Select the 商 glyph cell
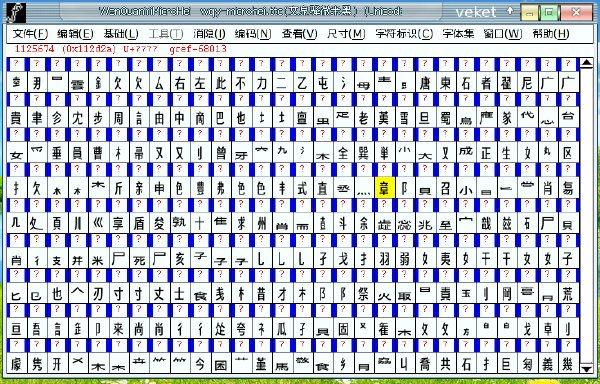 coord(200,117)
